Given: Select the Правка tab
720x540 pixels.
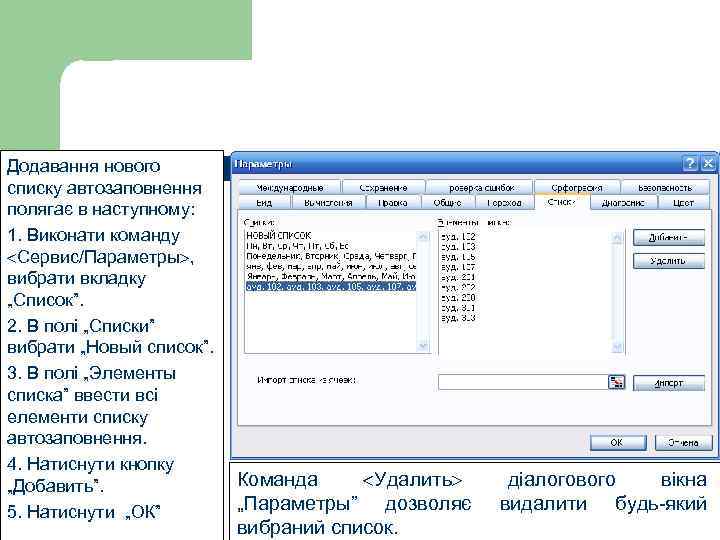Looking at the screenshot, I should tap(393, 202).
